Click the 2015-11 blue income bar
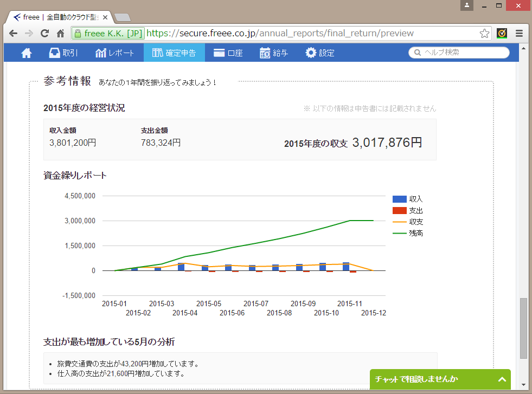Screen dimensions: 532x394 pos(346,267)
